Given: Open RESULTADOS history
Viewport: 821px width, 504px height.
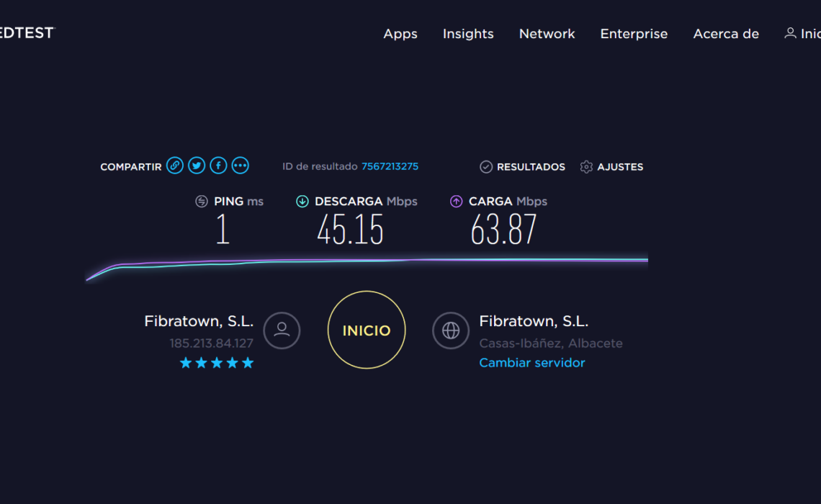Looking at the screenshot, I should tap(523, 167).
